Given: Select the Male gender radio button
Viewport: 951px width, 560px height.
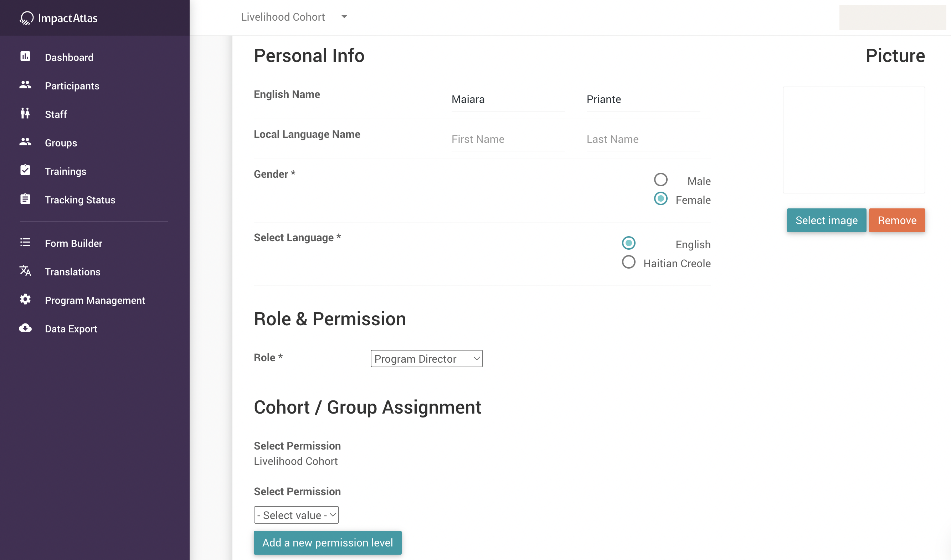Looking at the screenshot, I should point(661,180).
